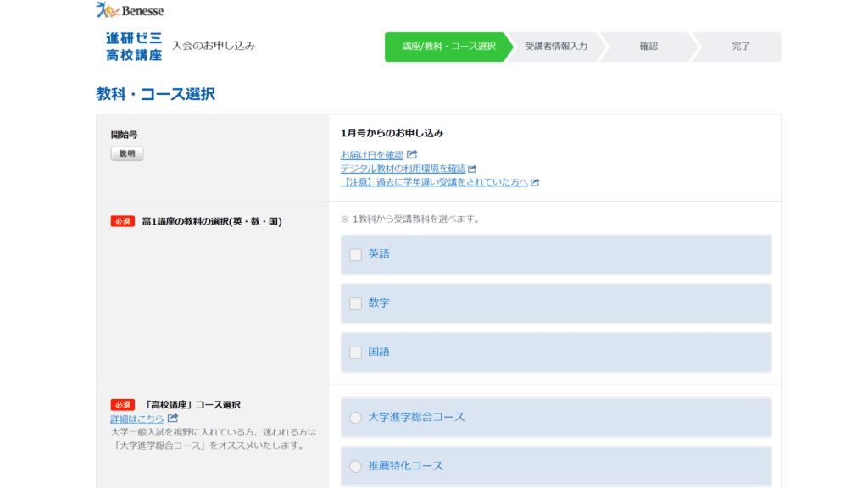The height and width of the screenshot is (488, 868).
Task: Click the external link icon next to 詳細はこちら
Action: tap(174, 418)
